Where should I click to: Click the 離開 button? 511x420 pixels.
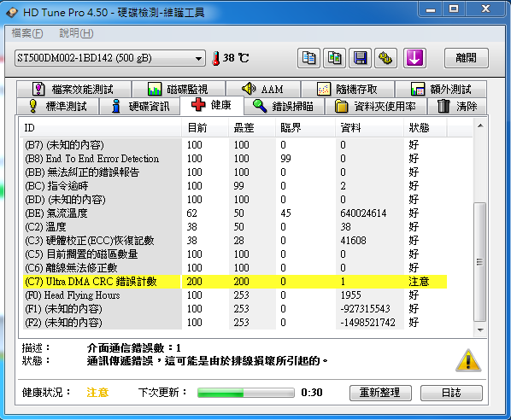click(x=467, y=58)
